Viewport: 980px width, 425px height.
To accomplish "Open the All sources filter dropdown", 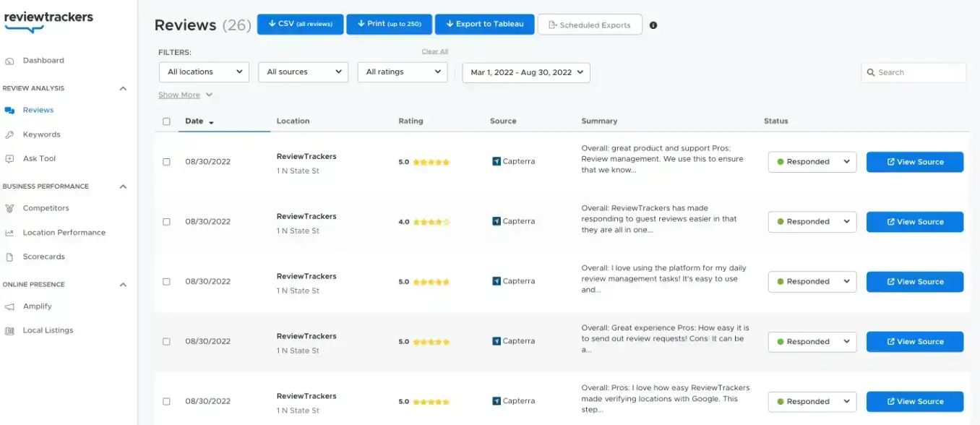I will pos(303,72).
